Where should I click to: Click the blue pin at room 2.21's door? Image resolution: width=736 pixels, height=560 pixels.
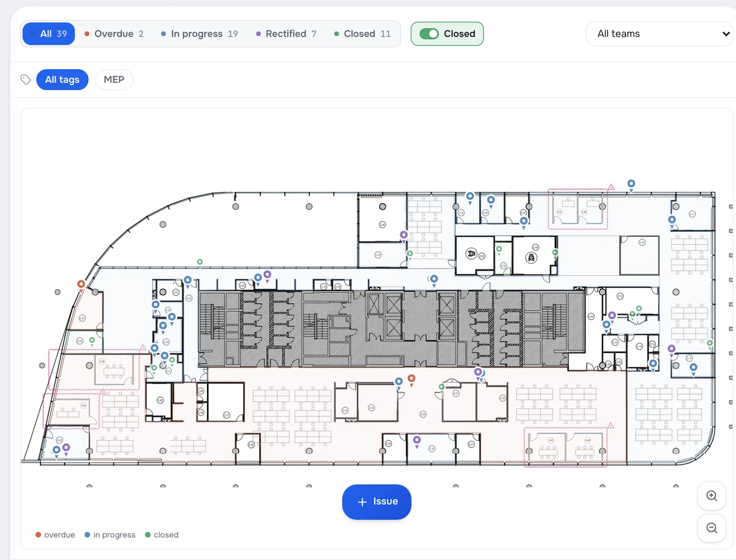tap(188, 281)
